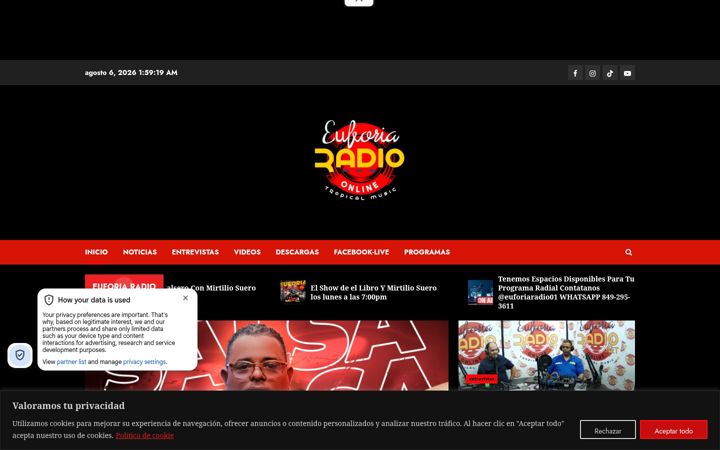Click thumbnail beside 'El Show de el Libro' headline
The image size is (720, 450).
[x=293, y=291]
